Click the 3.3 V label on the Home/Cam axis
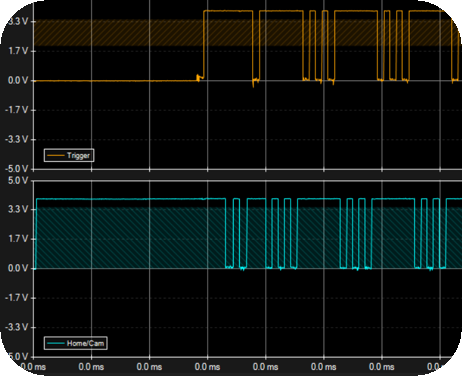 point(18,209)
